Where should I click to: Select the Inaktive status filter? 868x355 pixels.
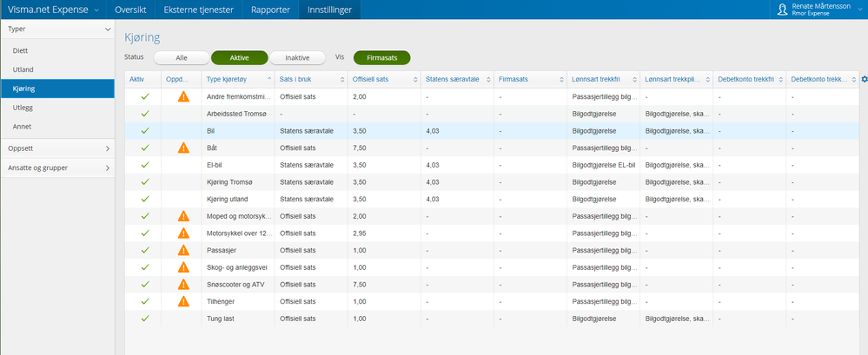(x=297, y=57)
